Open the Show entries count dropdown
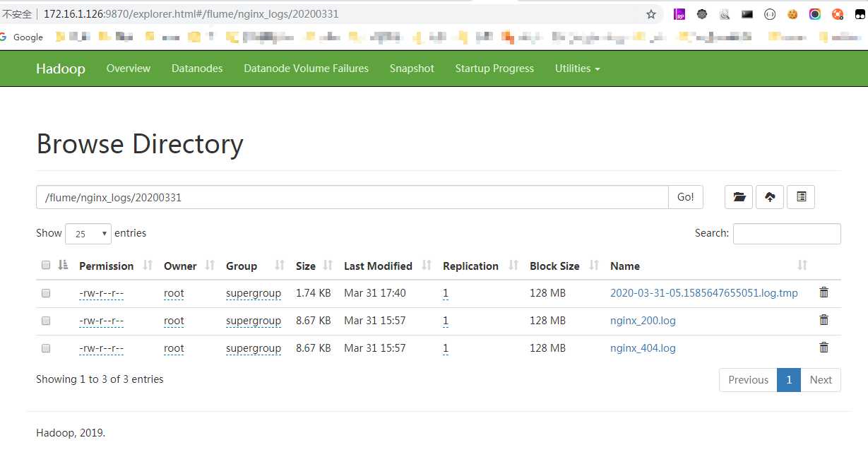Screen dimensions: 868x457 [x=88, y=233]
